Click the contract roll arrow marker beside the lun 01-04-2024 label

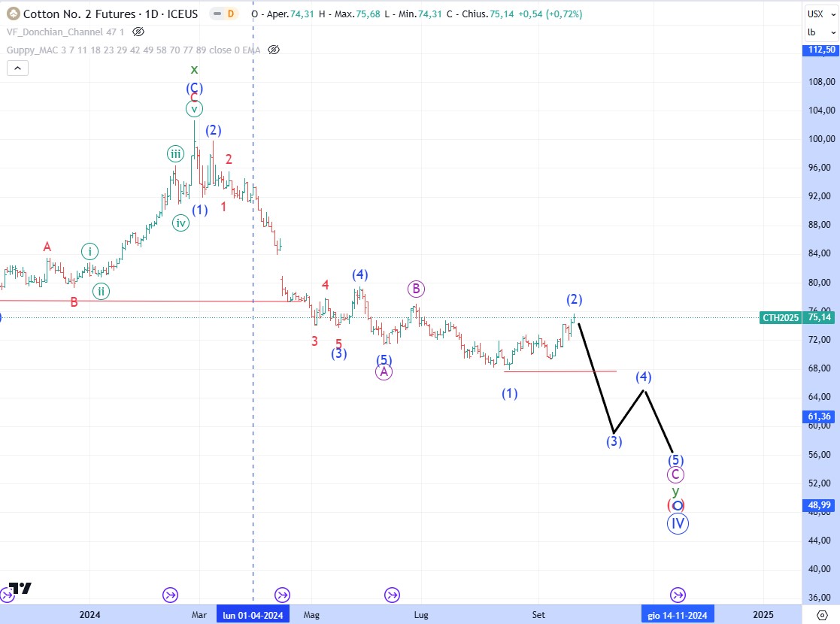pyautogui.click(x=282, y=595)
